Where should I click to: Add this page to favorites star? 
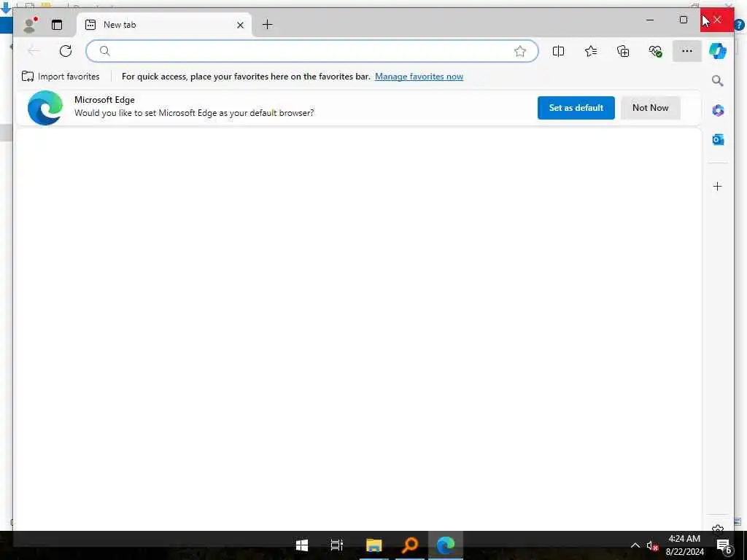click(519, 51)
